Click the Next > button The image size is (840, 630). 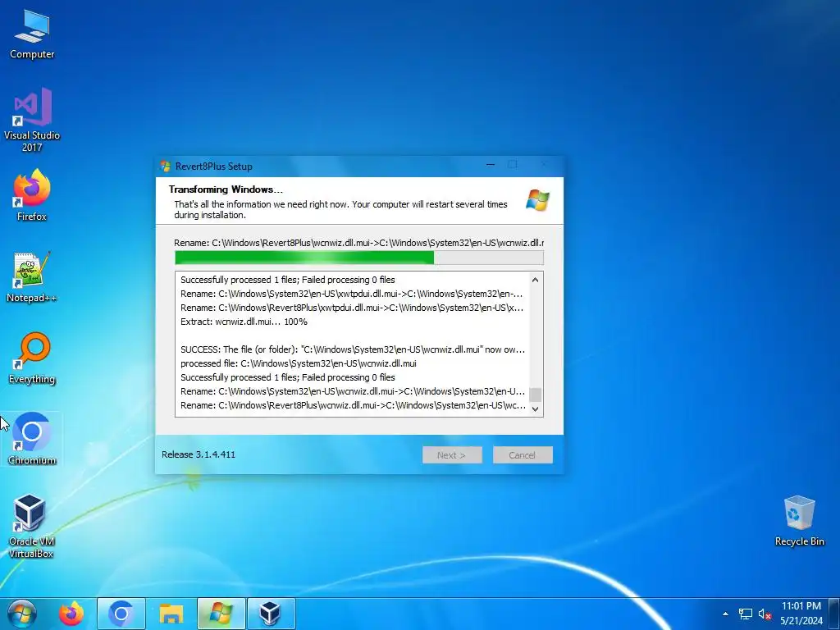[452, 454]
